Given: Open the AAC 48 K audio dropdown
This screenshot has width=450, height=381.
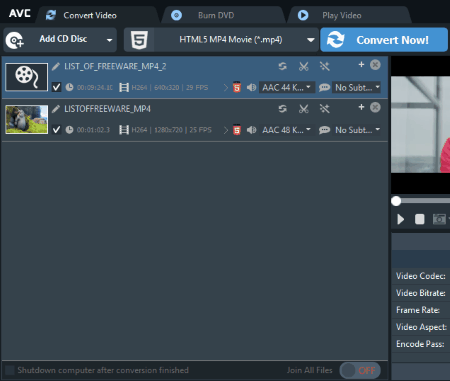Looking at the screenshot, I should [287, 130].
